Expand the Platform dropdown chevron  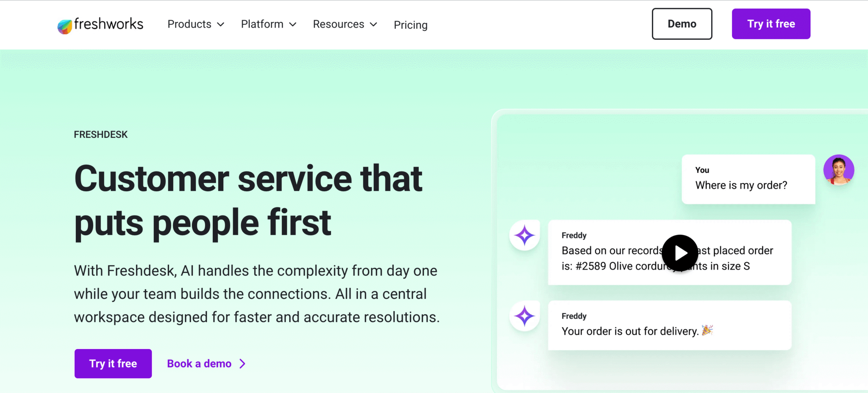point(293,25)
